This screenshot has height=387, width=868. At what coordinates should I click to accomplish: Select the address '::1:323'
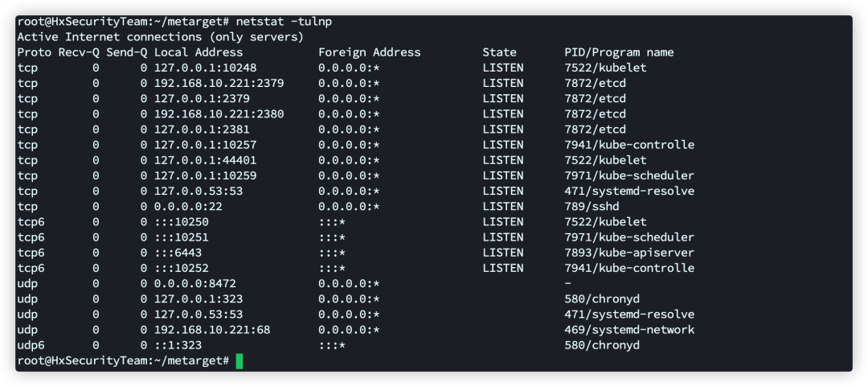pyautogui.click(x=178, y=345)
